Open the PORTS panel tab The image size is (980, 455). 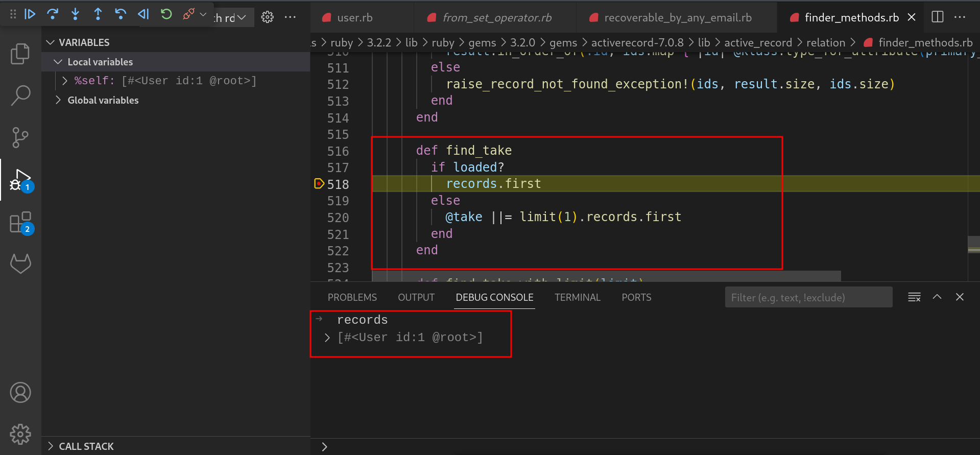pyautogui.click(x=636, y=297)
